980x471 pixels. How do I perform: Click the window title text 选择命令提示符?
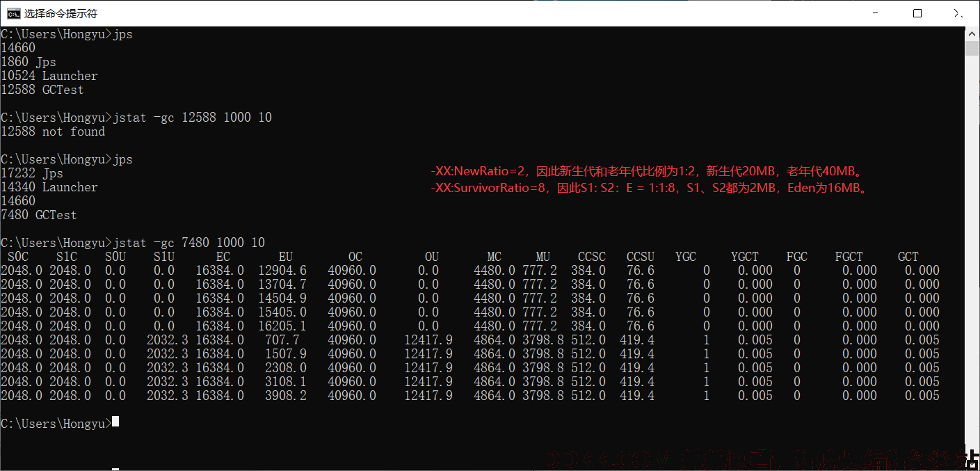tap(61, 13)
